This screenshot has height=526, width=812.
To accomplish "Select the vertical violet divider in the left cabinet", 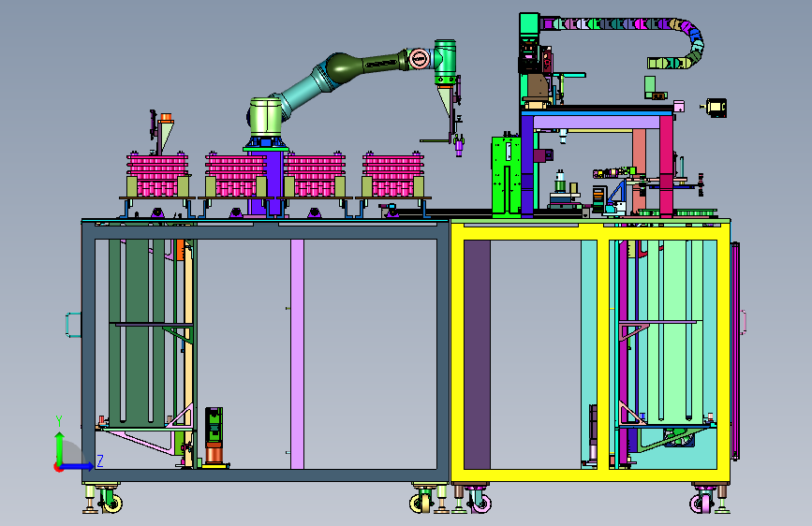I will [x=297, y=354].
